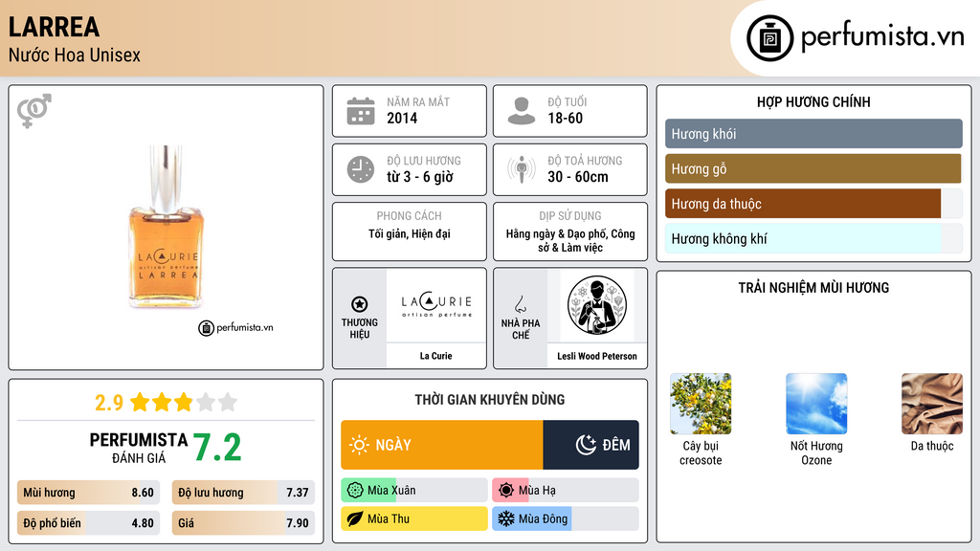Click the Hợp hương chính heading
Screen dimensions: 980x551
pyautogui.click(x=813, y=101)
